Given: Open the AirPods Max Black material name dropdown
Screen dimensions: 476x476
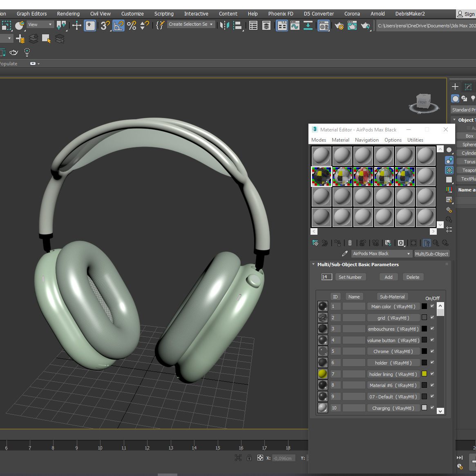Looking at the screenshot, I should 408,254.
